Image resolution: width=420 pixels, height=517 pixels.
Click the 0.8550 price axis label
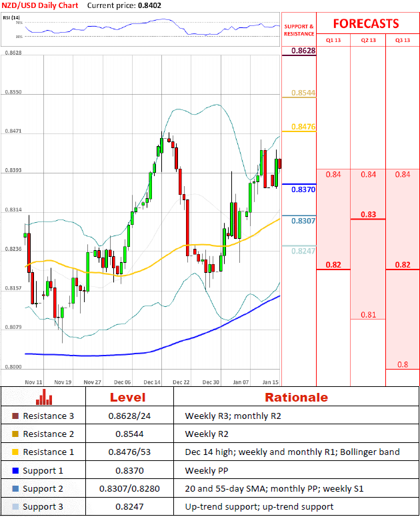13,92
